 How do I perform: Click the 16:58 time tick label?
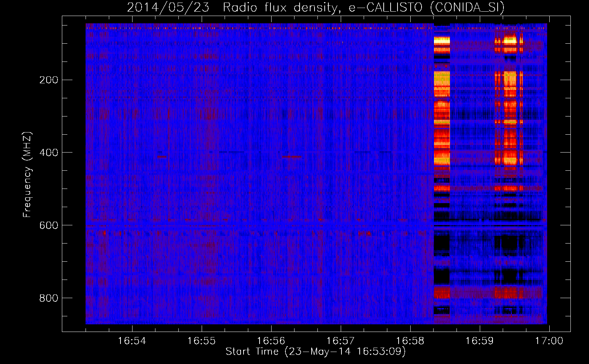pyautogui.click(x=410, y=341)
